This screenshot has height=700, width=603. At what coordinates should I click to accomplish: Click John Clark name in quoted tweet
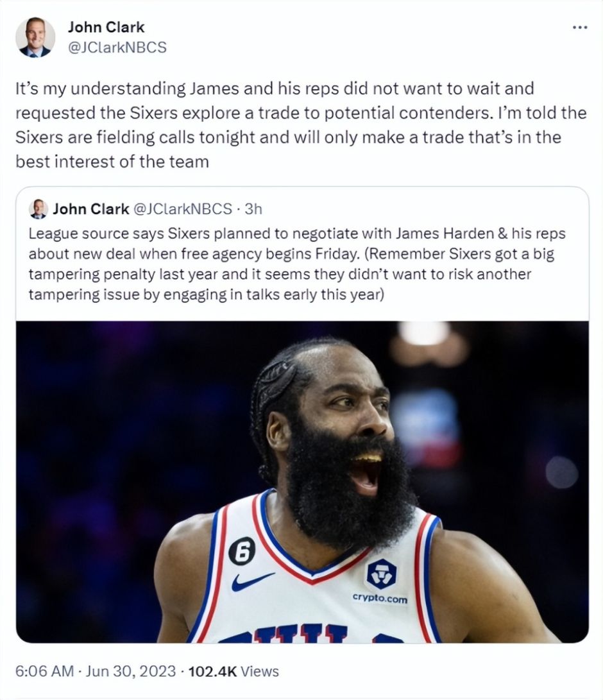(90, 209)
